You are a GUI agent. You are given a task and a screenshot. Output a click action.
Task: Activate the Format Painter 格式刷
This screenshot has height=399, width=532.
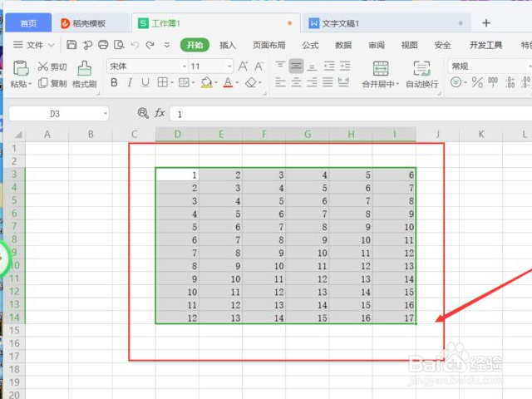coord(84,74)
